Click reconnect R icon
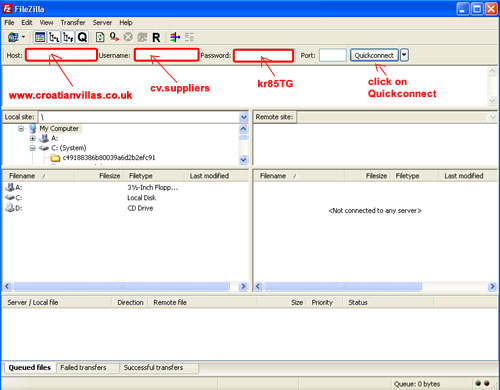Image resolution: width=500 pixels, height=390 pixels. (x=156, y=37)
